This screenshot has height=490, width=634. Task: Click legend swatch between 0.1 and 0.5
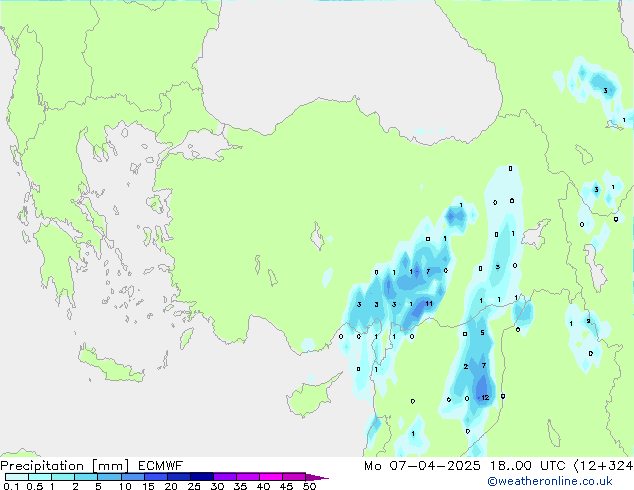17,477
